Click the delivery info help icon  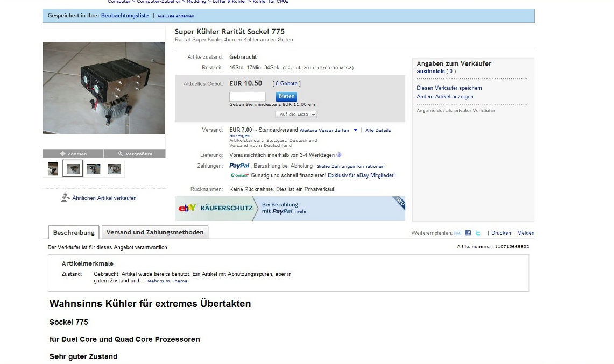(x=339, y=155)
